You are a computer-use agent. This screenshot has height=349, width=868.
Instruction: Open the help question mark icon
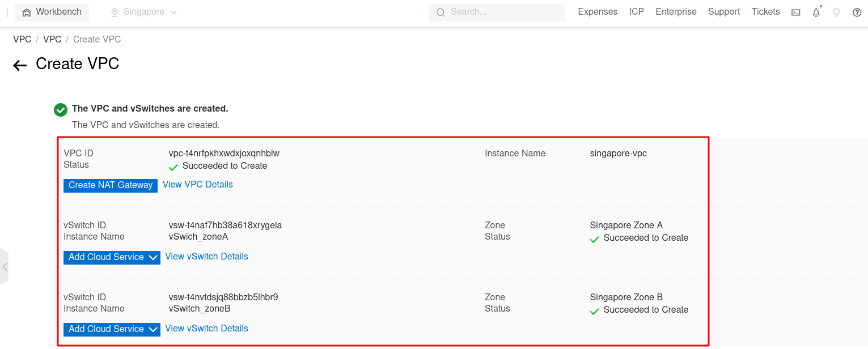coord(857,12)
